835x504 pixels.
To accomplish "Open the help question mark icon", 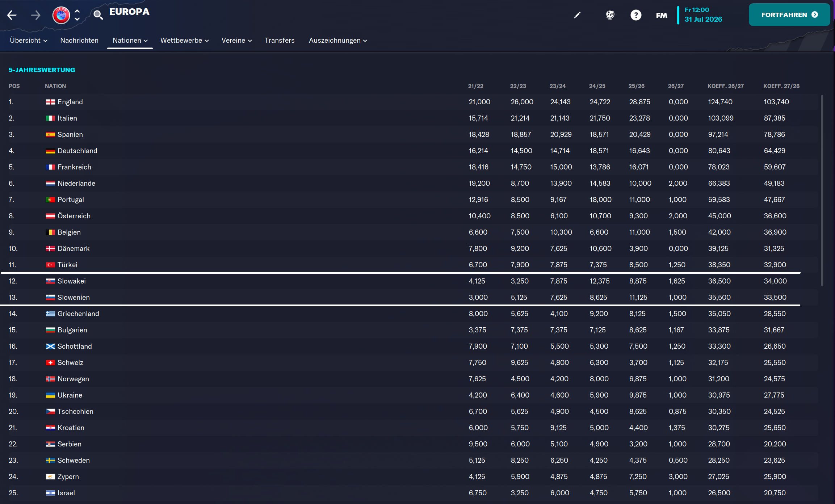I will click(636, 15).
